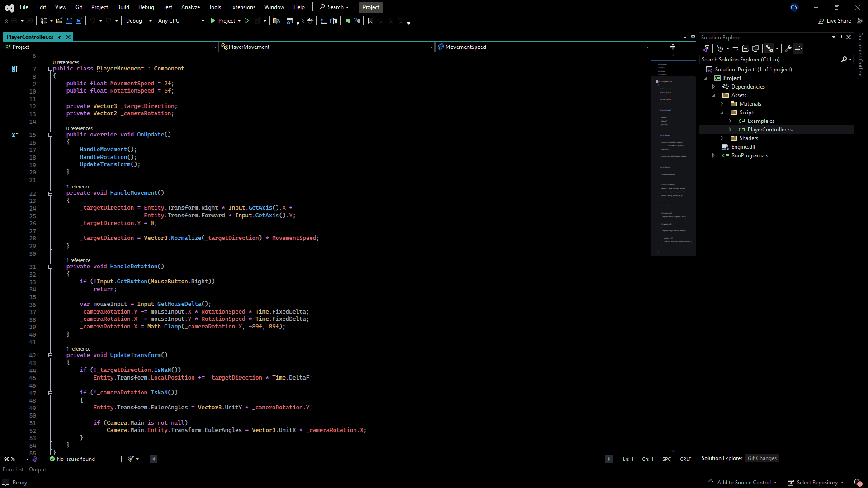Image resolution: width=868 pixels, height=488 pixels.
Task: Close the PlayerController.cs tab
Action: point(68,37)
